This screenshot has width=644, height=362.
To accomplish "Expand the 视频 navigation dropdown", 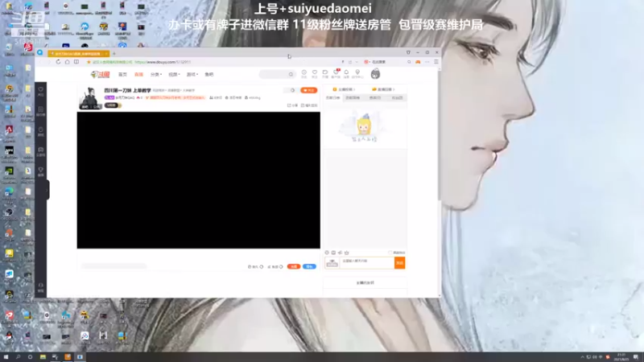I will click(174, 75).
